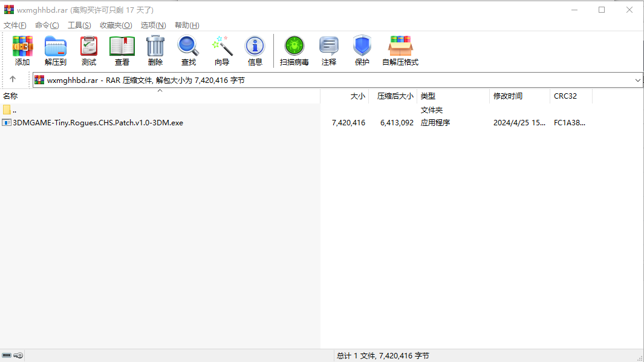Click the WinRAR title bar app icon
Image resolution: width=644 pixels, height=362 pixels.
coord(8,10)
